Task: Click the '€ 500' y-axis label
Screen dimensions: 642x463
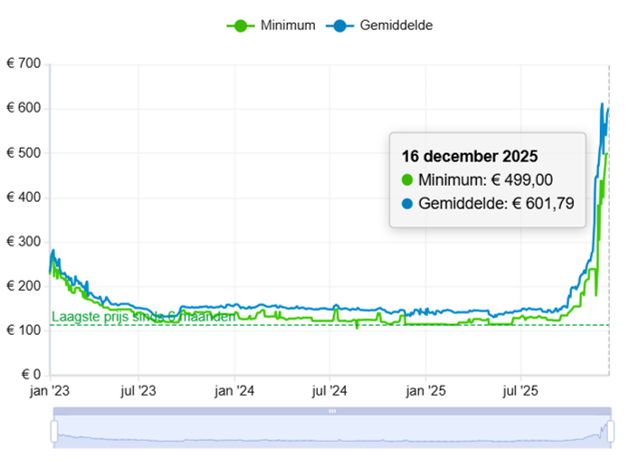Action: coord(24,153)
